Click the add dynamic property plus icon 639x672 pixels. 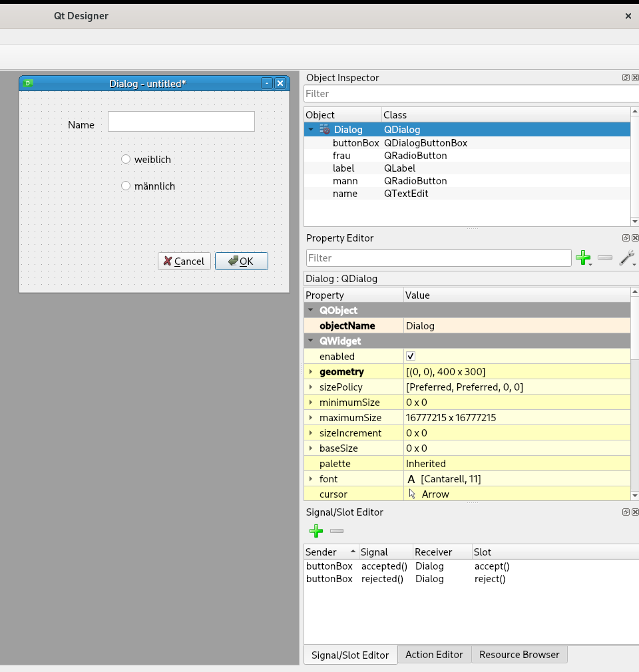[x=583, y=257]
